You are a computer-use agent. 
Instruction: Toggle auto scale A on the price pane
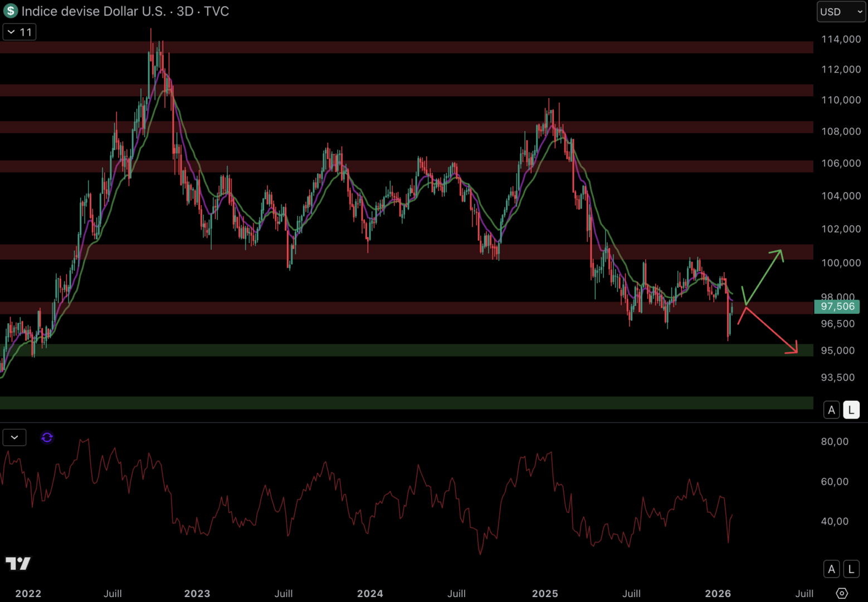point(831,410)
